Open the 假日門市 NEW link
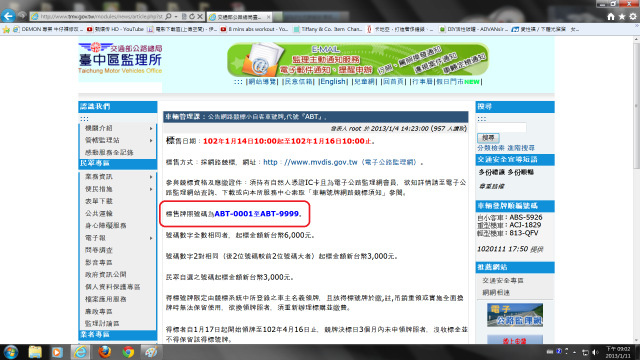 coord(458,82)
